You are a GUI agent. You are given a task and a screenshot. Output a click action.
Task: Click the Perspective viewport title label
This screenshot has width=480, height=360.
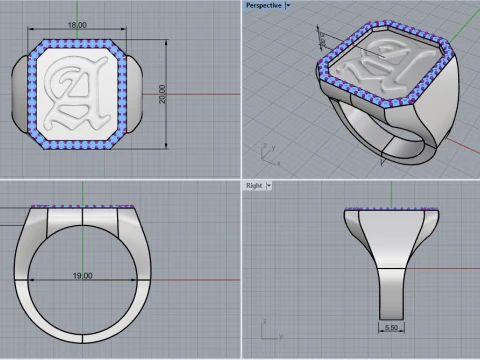(x=263, y=5)
